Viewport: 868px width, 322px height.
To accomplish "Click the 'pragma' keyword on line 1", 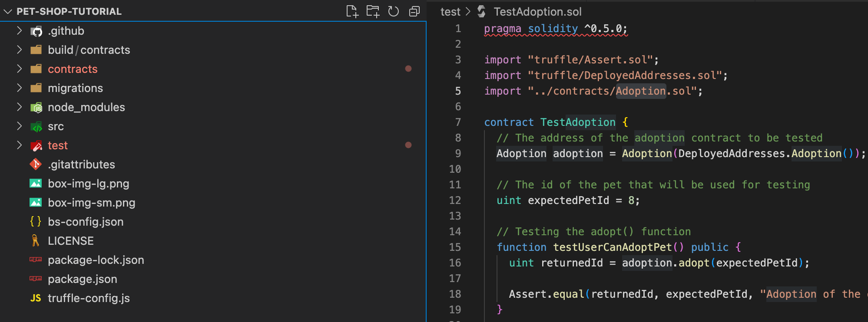I will click(x=503, y=29).
